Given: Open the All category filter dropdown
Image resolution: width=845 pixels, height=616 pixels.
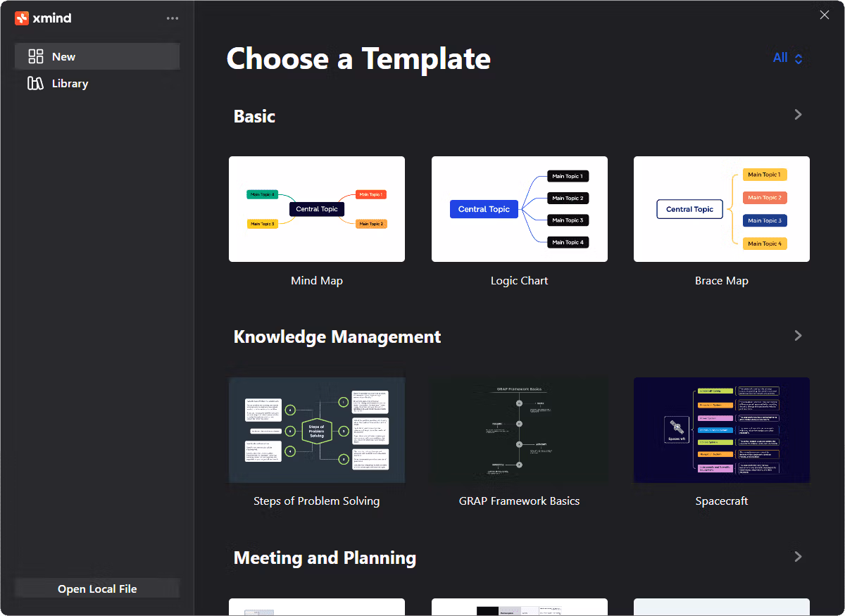Looking at the screenshot, I should (788, 58).
